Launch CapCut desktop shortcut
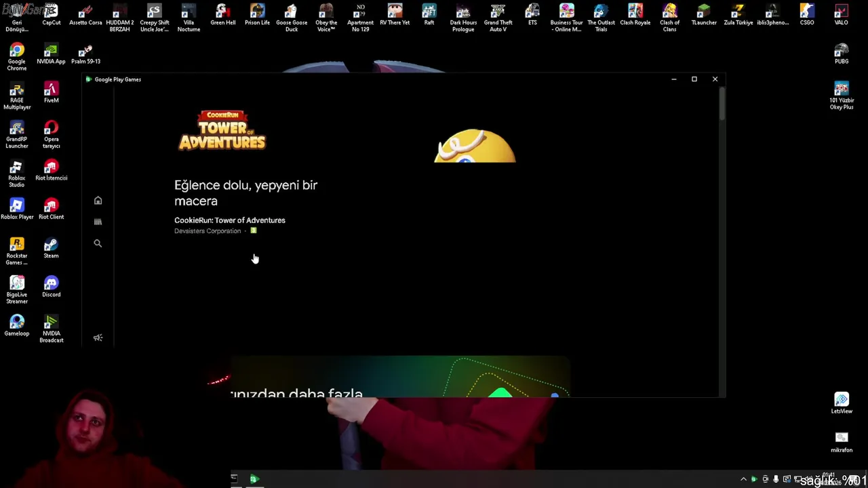Screen dimensions: 868x488 51,15
